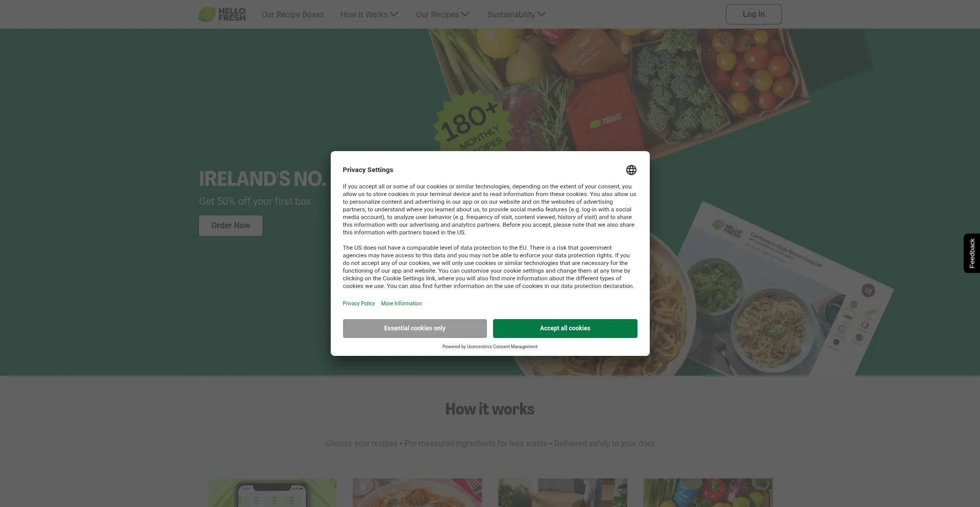The image size is (980, 507).
Task: Open the Sustainability nav item
Action: tap(511, 14)
